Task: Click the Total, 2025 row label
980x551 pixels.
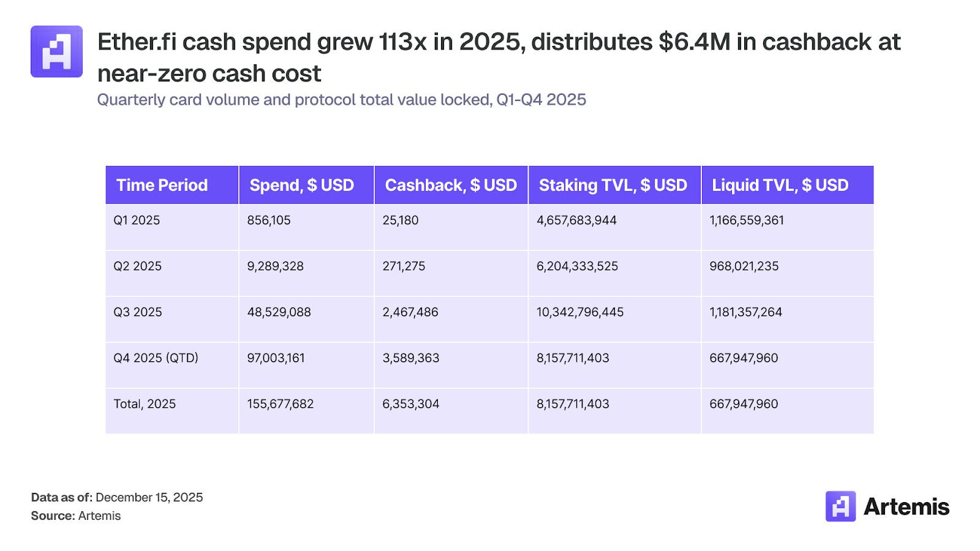Action: click(145, 404)
